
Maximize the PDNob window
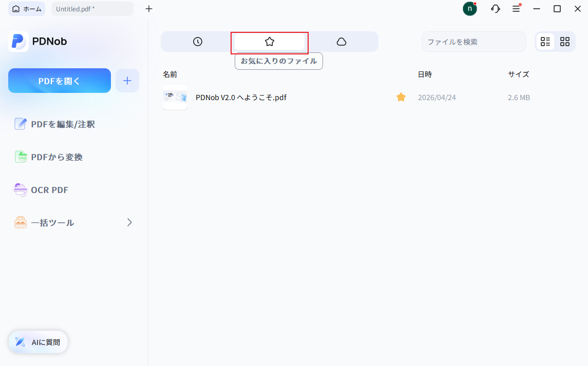point(557,9)
